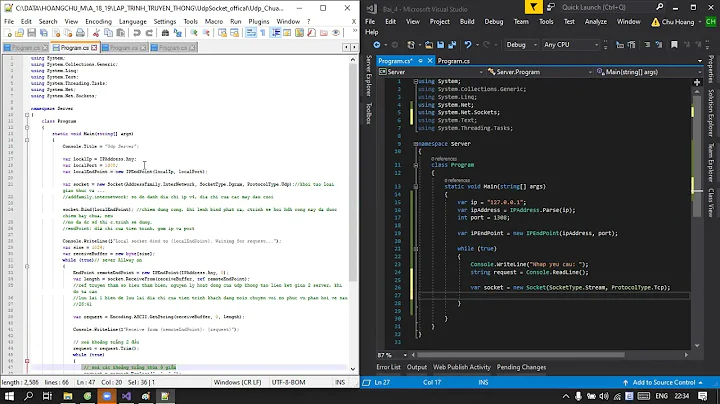Toggle Notepad++ Word Wrap button
This screenshot has height=404, width=720.
pyautogui.click(x=251, y=33)
